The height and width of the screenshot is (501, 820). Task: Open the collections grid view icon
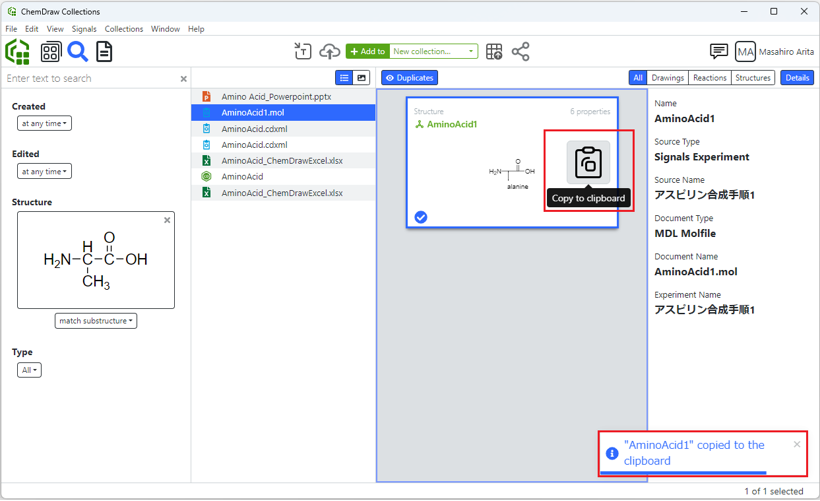[x=50, y=51]
